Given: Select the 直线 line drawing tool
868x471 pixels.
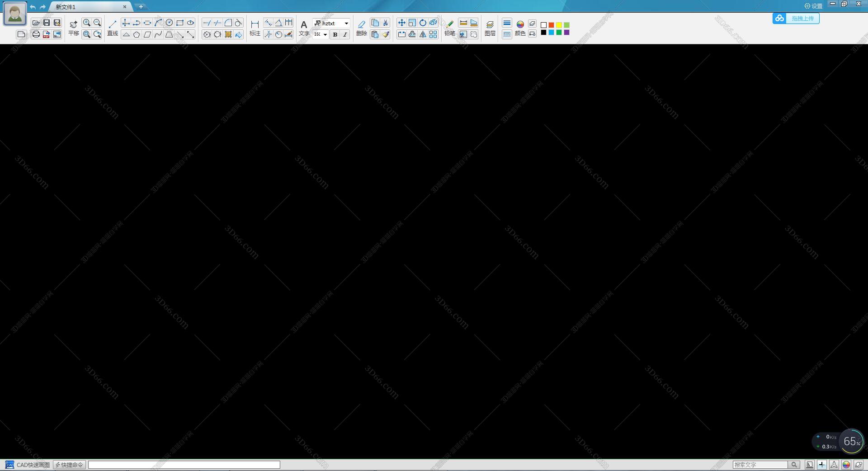Looking at the screenshot, I should click(113, 28).
